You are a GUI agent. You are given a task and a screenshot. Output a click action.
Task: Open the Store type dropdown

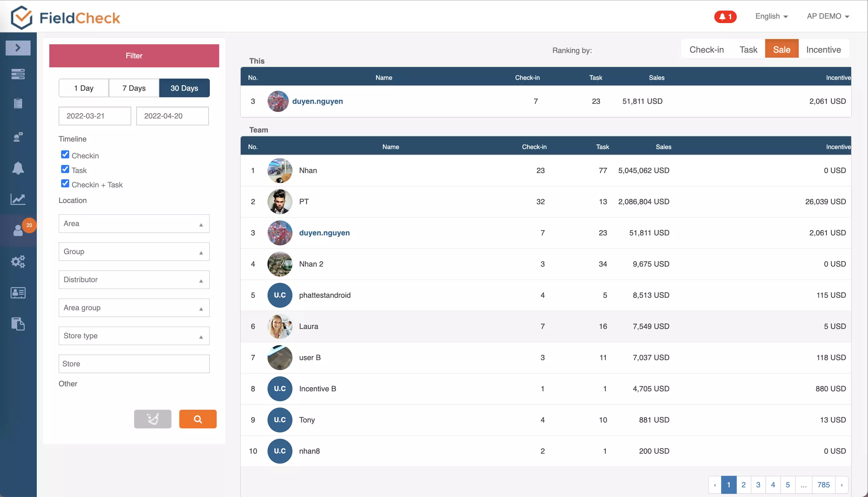134,335
